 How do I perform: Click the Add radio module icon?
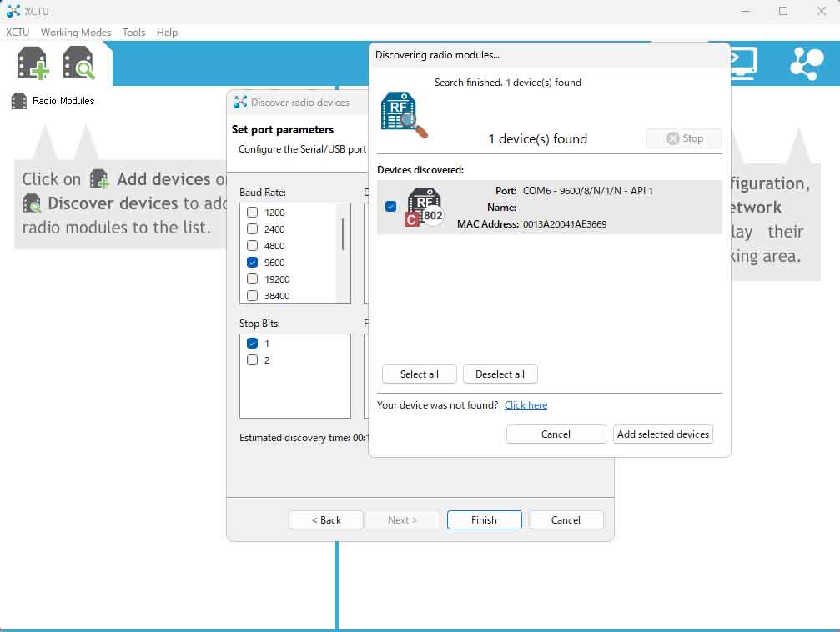(33, 63)
